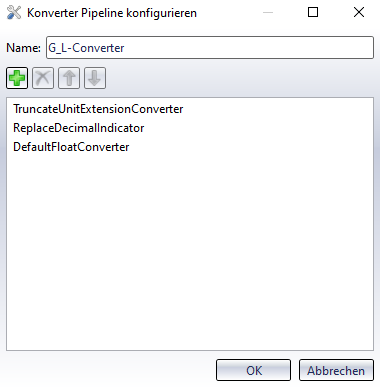Screen dimensions: 380x389
Task: Minimize the pipeline configuration dialog
Action: tap(268, 12)
